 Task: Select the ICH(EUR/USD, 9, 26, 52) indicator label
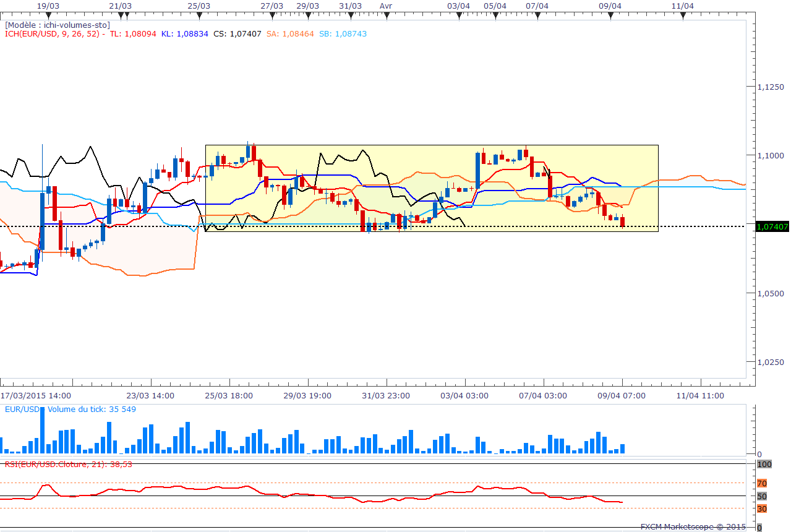(x=53, y=34)
